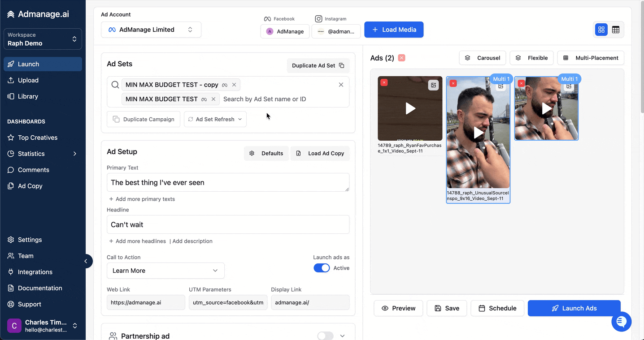Select the Carousel ad format
Screen dimensions: 644x340
click(x=483, y=58)
